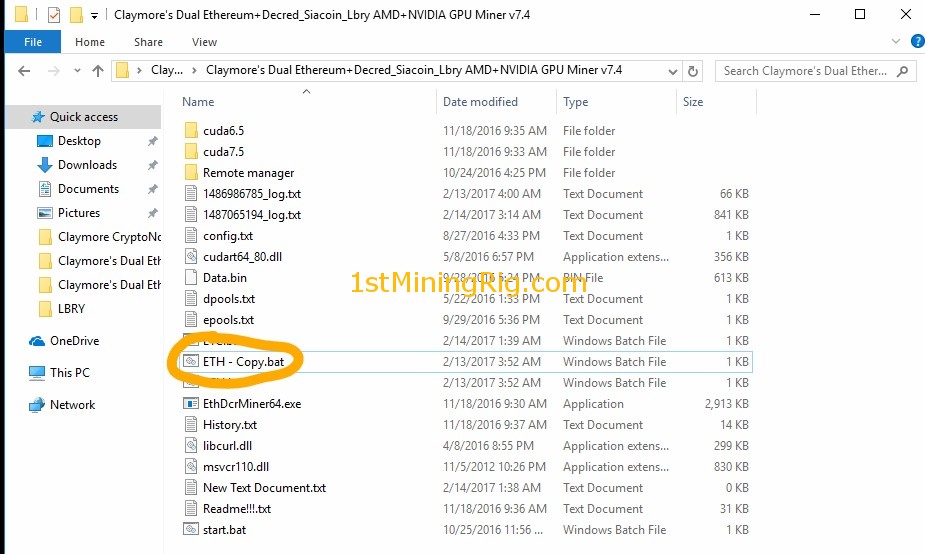925x554 pixels.
Task: Select the cuda6.5 folder icon
Action: (191, 130)
